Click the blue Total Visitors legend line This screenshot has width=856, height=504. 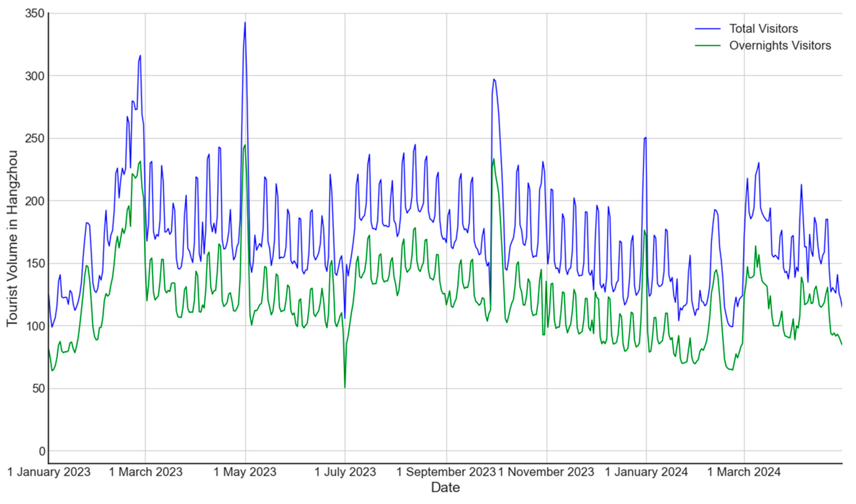(707, 29)
